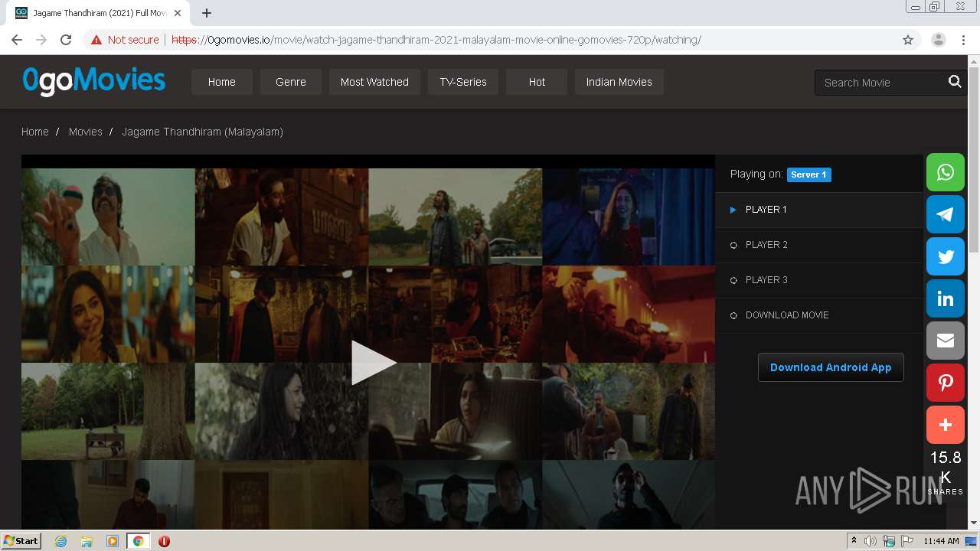
Task: Open Internet Explorer from taskbar
Action: [60, 541]
